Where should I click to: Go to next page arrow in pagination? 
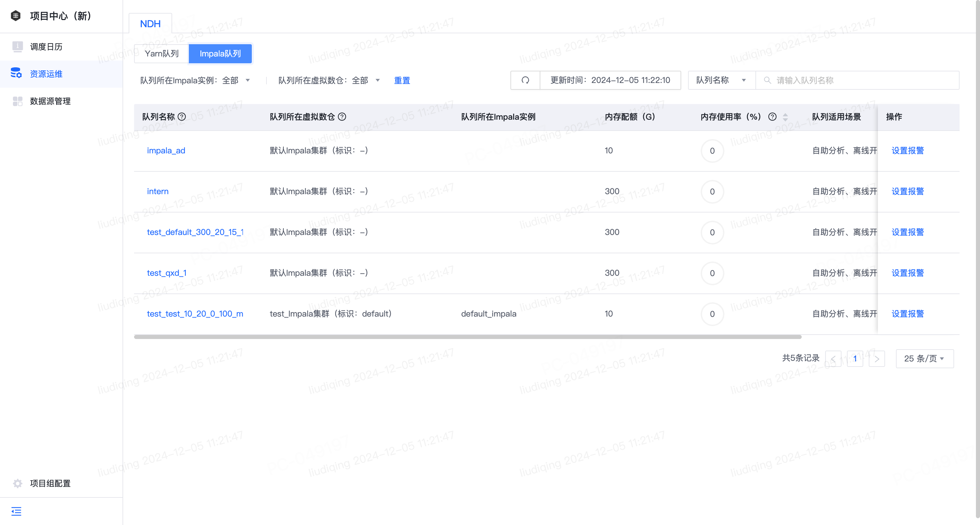pyautogui.click(x=877, y=358)
